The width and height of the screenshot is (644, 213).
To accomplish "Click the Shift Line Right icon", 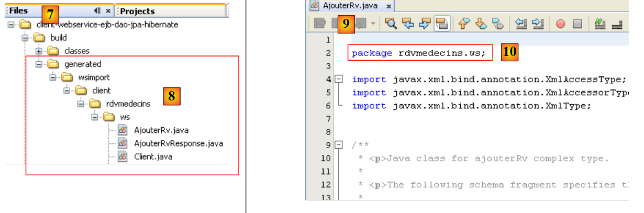I will click(x=537, y=24).
